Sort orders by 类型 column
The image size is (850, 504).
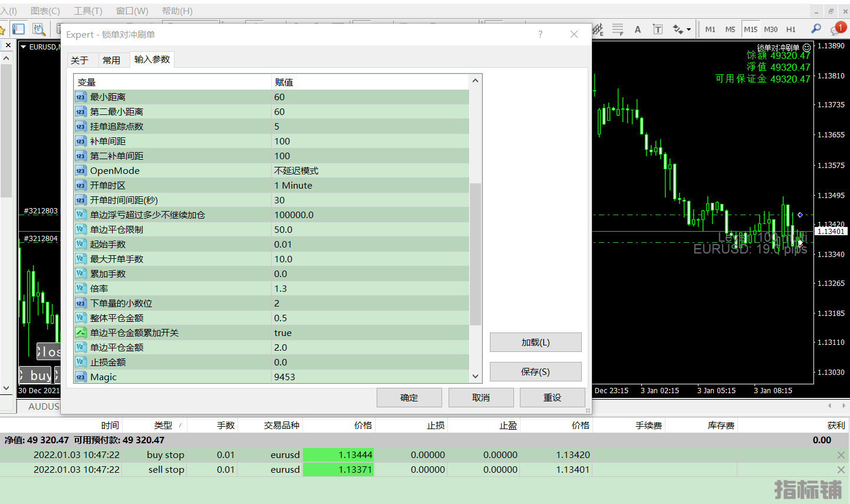[154, 425]
